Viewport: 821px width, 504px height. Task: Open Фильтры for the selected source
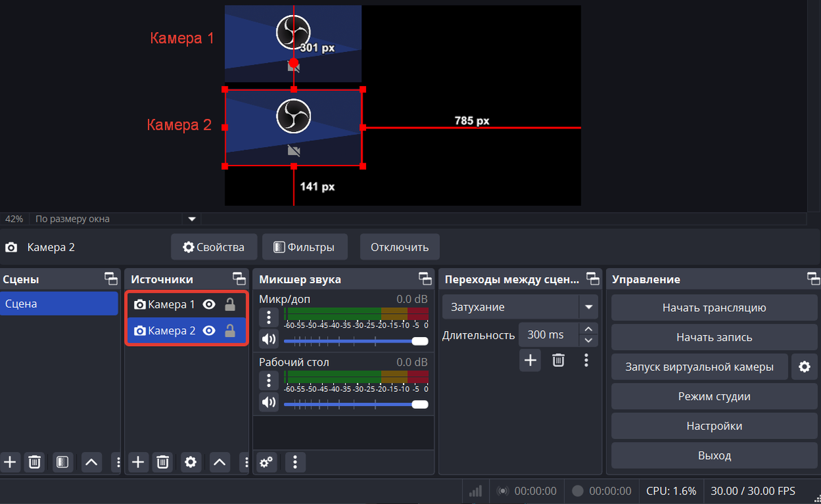304,247
